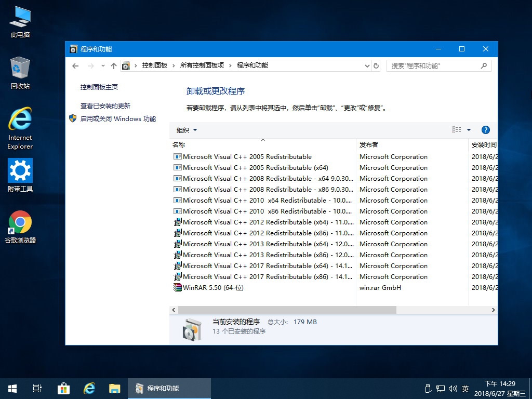Click the change view icon

tap(457, 129)
